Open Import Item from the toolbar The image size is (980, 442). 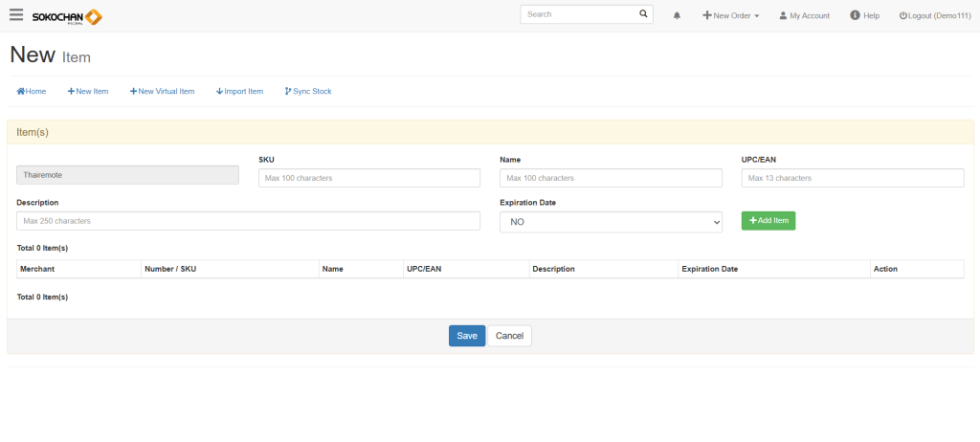tap(239, 92)
